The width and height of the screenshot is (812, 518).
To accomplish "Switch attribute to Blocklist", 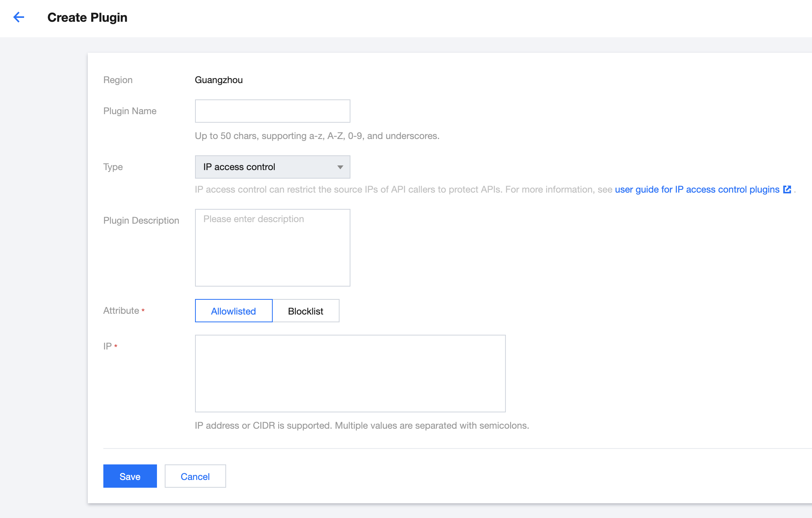I will pyautogui.click(x=305, y=311).
